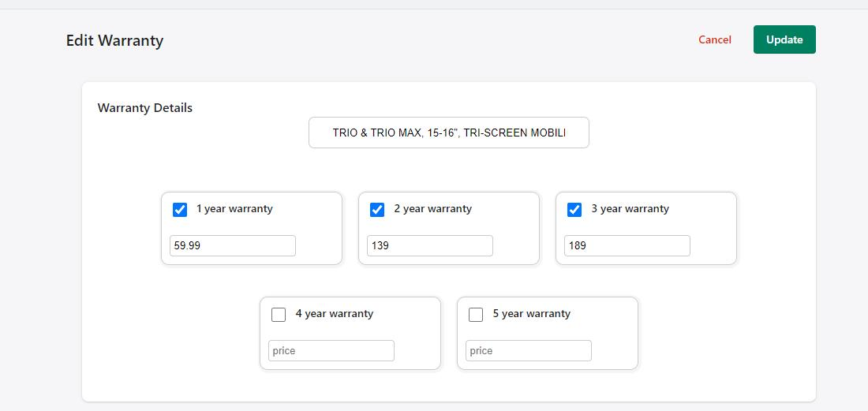The width and height of the screenshot is (868, 411).
Task: Enable the 4 year warranty checkbox
Action: pos(279,315)
